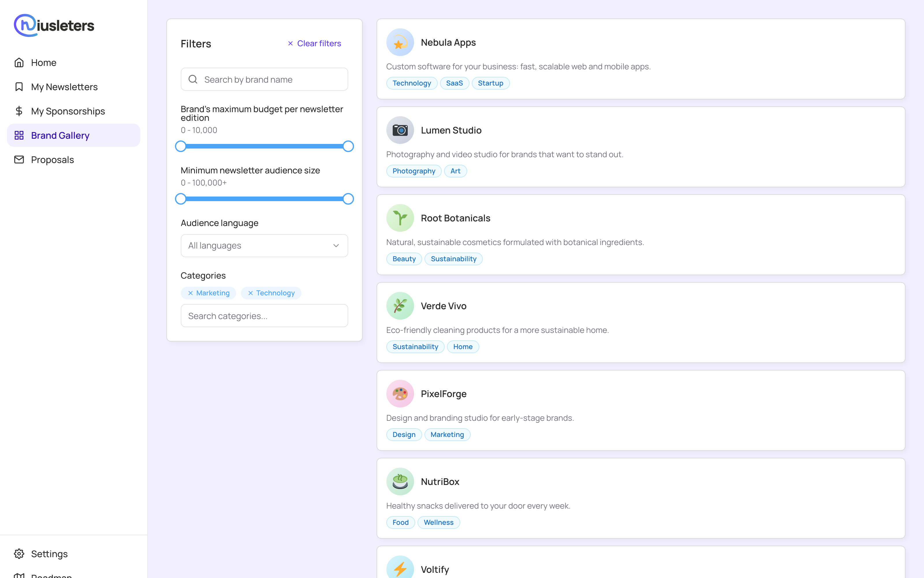Click the My Sponsorships dollar icon
Screen dimensions: 924x578
pos(19,111)
